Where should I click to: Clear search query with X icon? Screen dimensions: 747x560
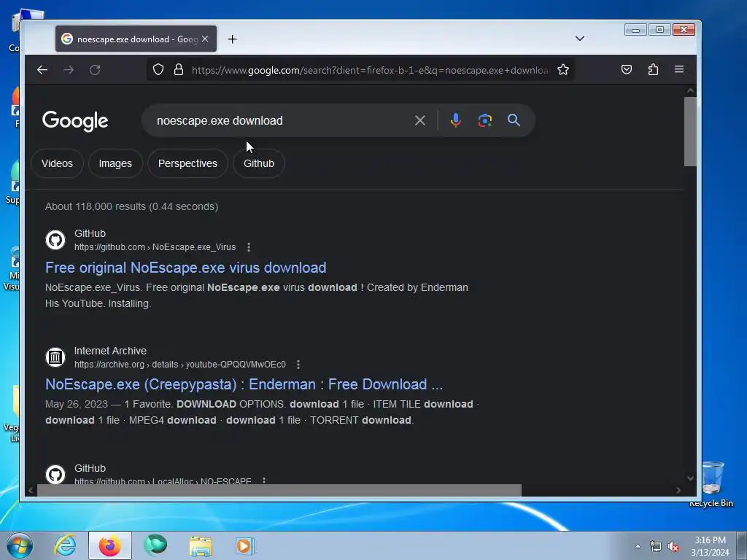(419, 120)
